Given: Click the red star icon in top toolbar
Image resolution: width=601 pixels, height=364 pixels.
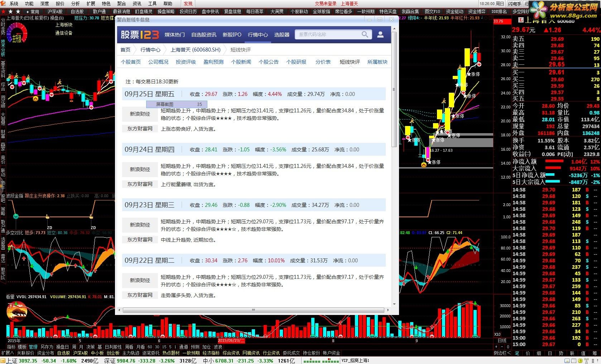Looking at the screenshot, I should pyautogui.click(x=4, y=11).
